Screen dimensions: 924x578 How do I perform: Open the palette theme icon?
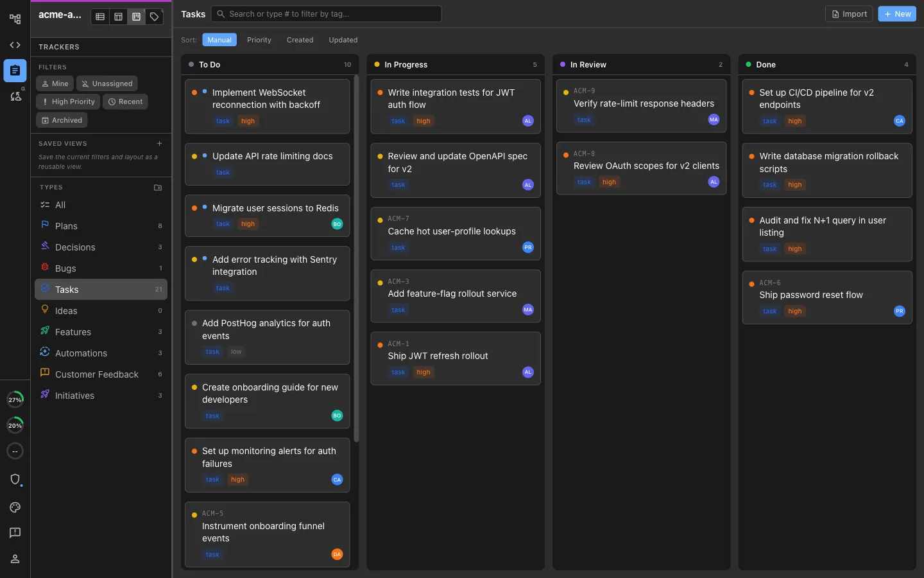click(x=15, y=507)
